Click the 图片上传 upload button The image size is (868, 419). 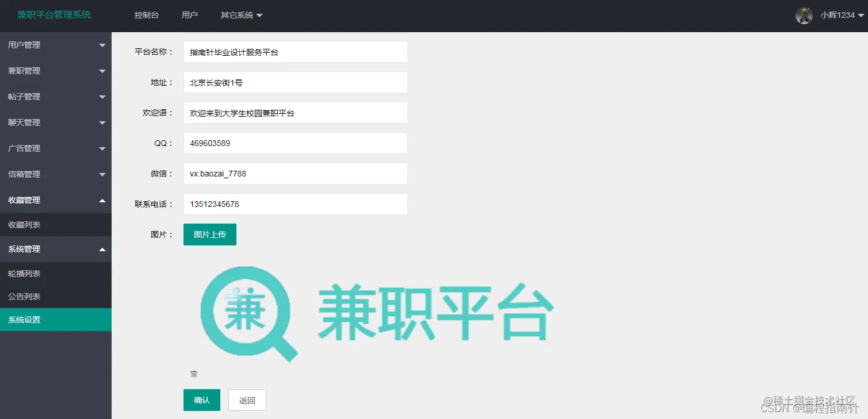click(x=210, y=235)
